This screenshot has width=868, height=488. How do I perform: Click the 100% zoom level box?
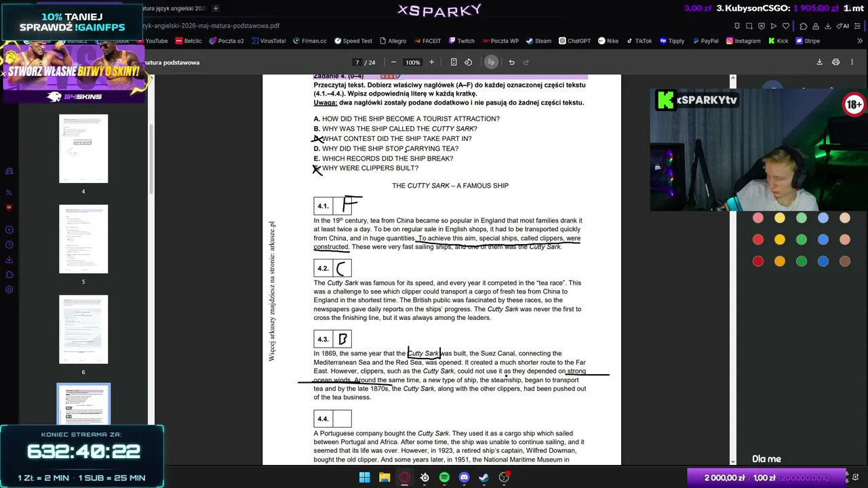pyautogui.click(x=412, y=62)
